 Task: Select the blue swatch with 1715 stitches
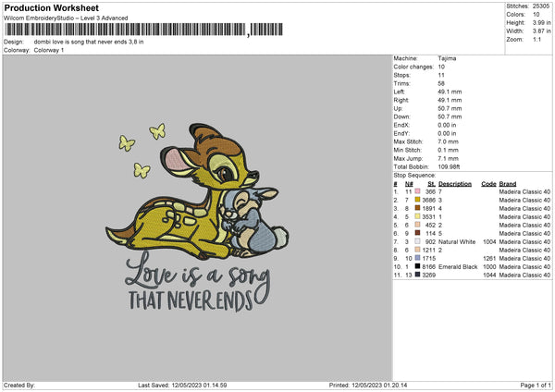click(x=417, y=258)
